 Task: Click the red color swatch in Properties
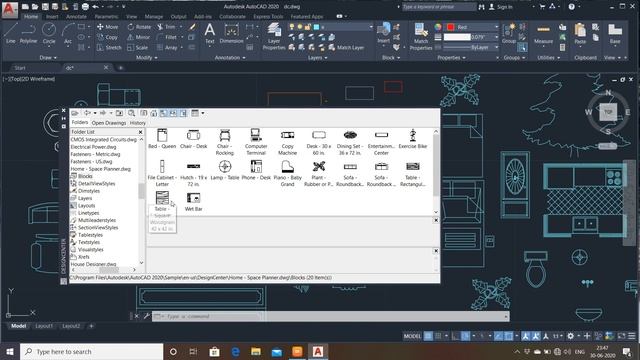pos(450,27)
